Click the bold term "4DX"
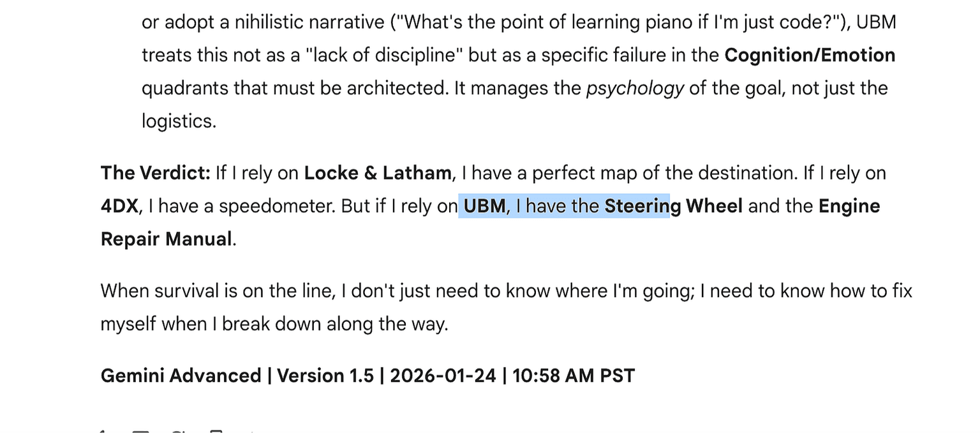The width and height of the screenshot is (980, 433). point(119,206)
